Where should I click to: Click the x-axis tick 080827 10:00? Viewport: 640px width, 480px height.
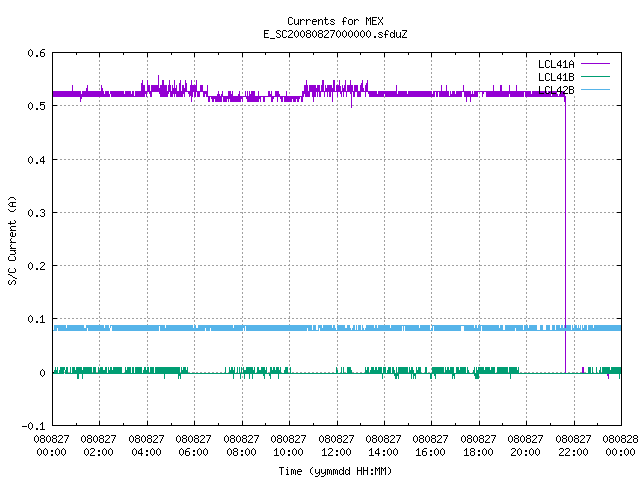pos(289,446)
